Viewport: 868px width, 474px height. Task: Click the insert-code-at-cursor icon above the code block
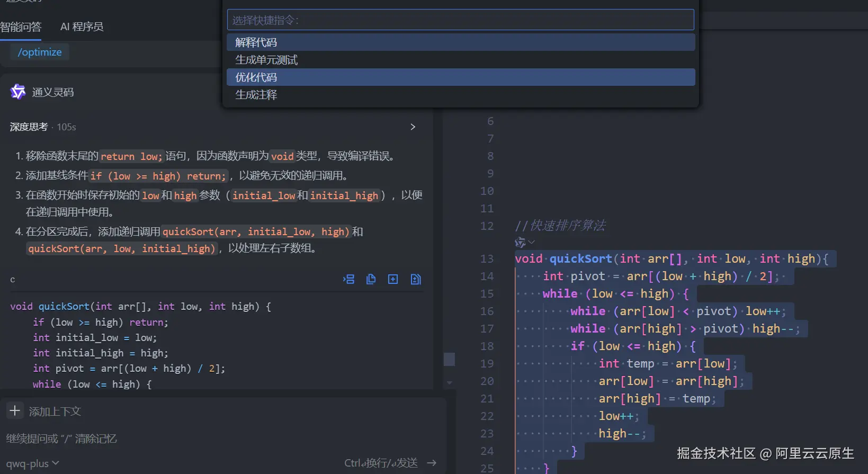tap(348, 279)
